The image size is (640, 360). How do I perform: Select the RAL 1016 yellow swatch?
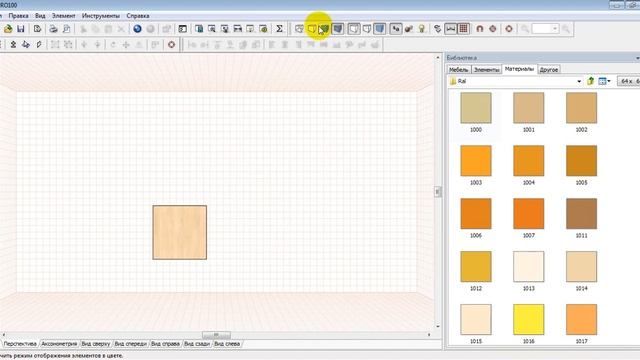(x=529, y=319)
